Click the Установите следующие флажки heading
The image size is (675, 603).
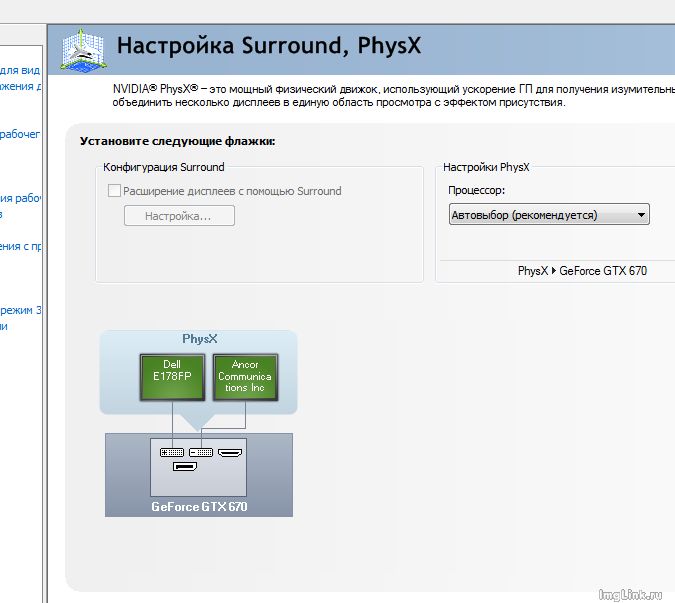click(x=177, y=141)
